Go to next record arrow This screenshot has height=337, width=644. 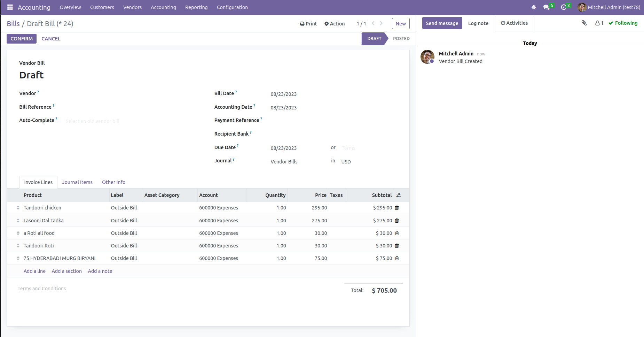pyautogui.click(x=381, y=23)
